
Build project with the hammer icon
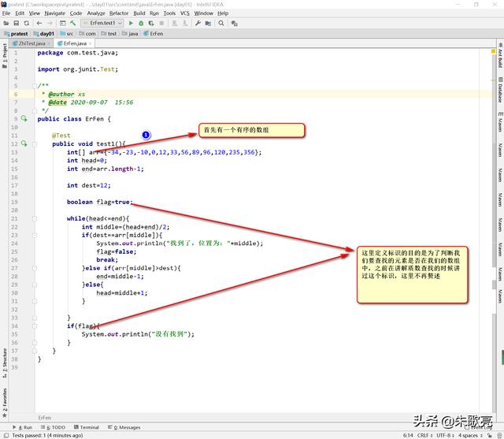(73, 23)
